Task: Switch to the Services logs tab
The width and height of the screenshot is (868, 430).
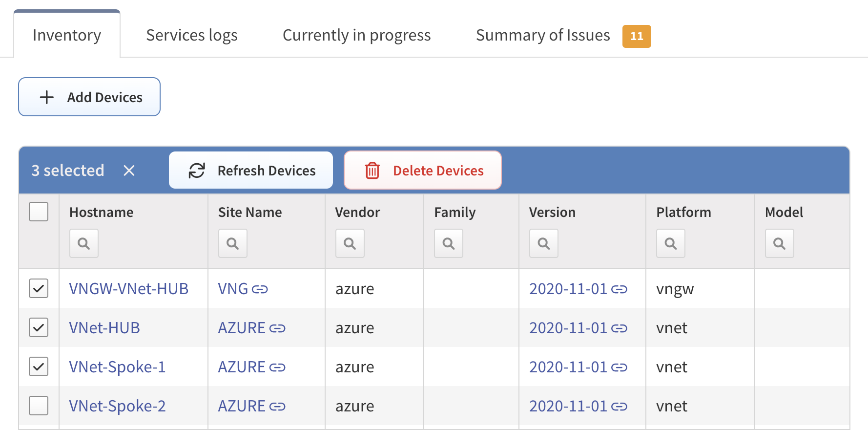Action: tap(191, 35)
